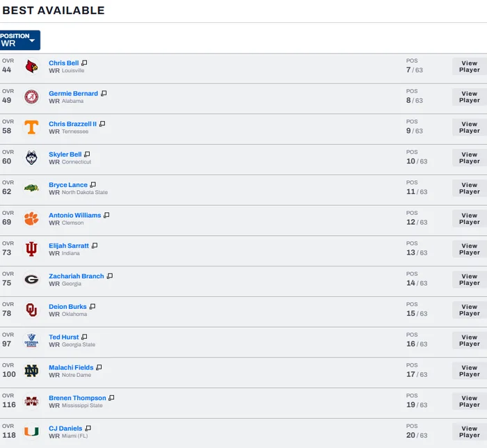This screenshot has height=448, width=487.
Task: Click the Clemson paw logo
Action: tap(31, 218)
